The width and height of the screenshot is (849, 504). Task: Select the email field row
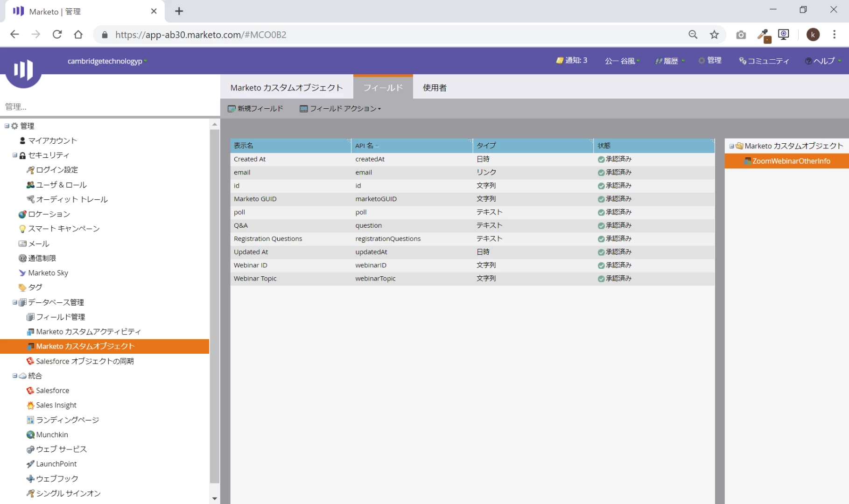472,173
